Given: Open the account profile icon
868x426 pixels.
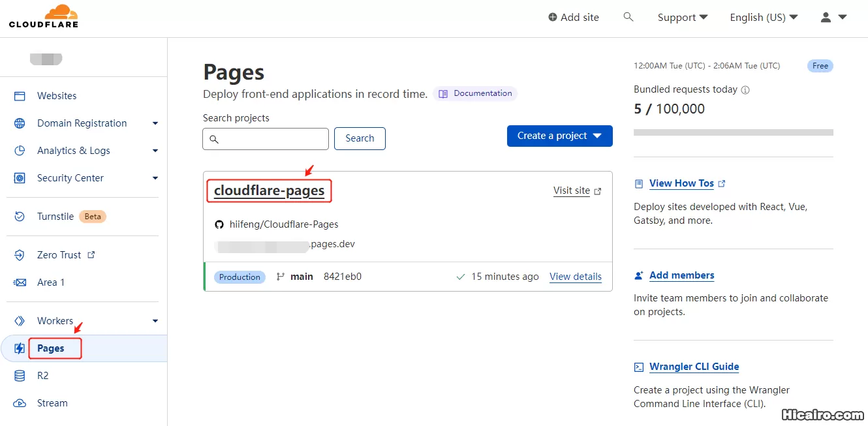Looking at the screenshot, I should (x=824, y=17).
